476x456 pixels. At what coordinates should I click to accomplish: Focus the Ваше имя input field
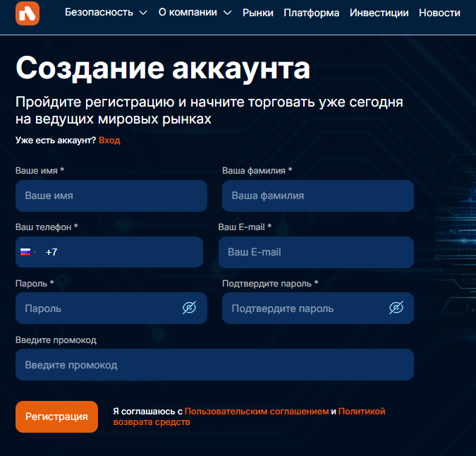(111, 196)
